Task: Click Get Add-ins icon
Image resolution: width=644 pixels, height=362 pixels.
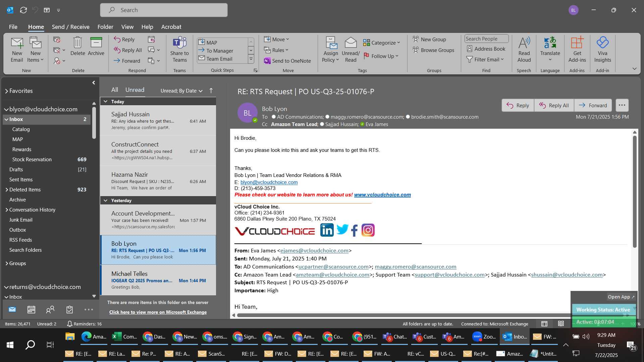Action: point(577,50)
